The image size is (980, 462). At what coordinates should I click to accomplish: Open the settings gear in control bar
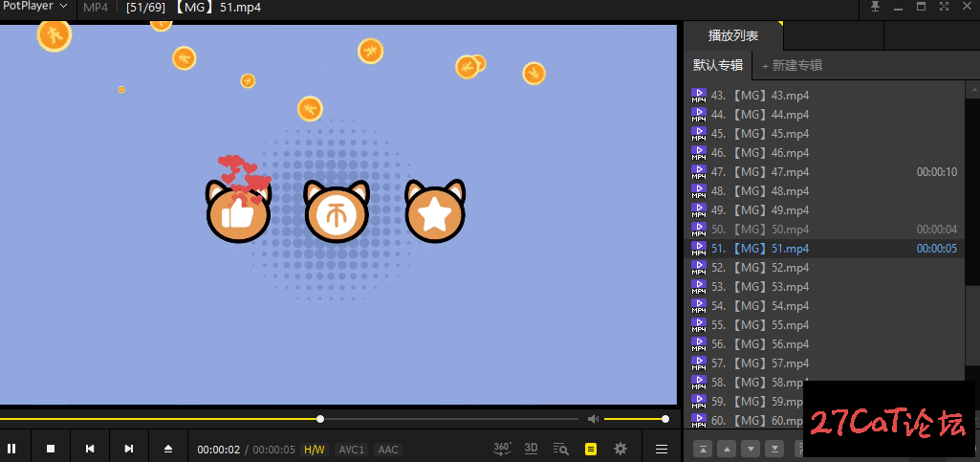621,449
